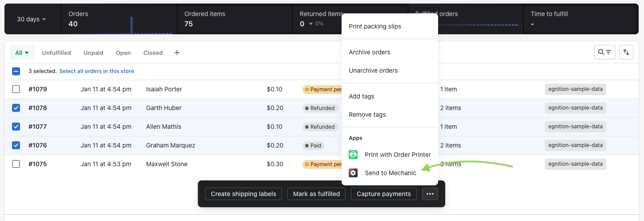
Task: Open order #1075 for Maxwell Stone
Action: point(38,164)
